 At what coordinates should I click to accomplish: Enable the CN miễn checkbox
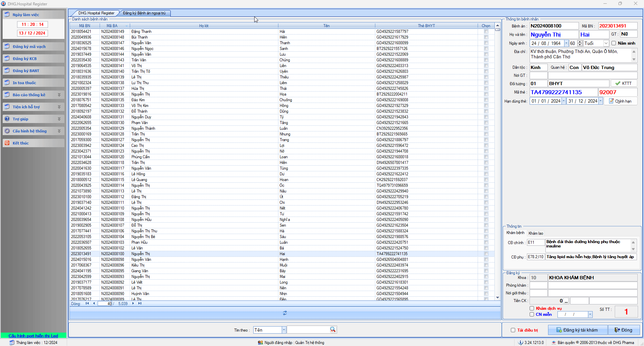click(x=532, y=314)
